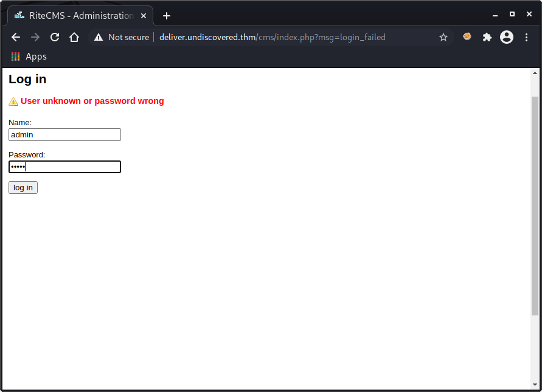This screenshot has width=542, height=392.
Task: Click the scrollbar down arrow
Action: coord(535,384)
